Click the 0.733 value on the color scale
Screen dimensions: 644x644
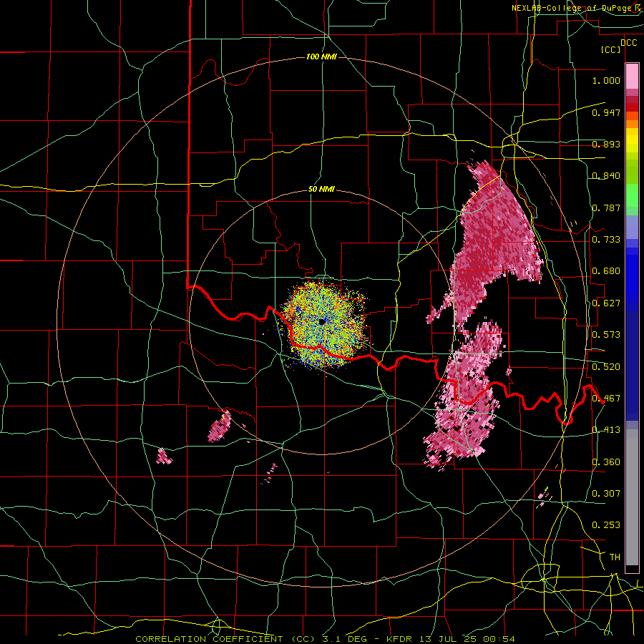[606, 240]
